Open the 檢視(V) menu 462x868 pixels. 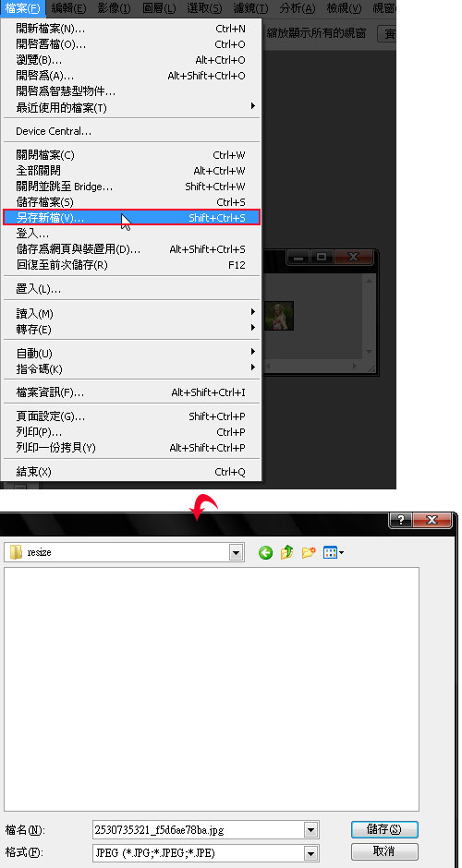tap(344, 8)
